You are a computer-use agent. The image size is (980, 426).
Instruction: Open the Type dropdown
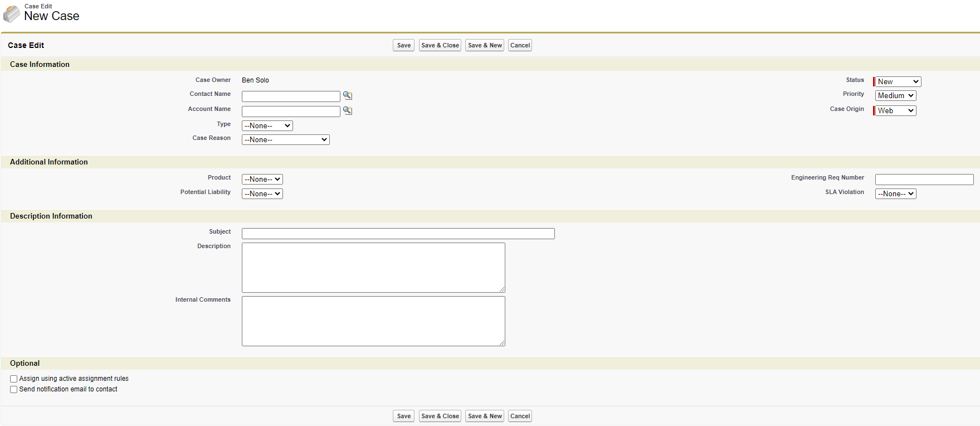pos(267,126)
